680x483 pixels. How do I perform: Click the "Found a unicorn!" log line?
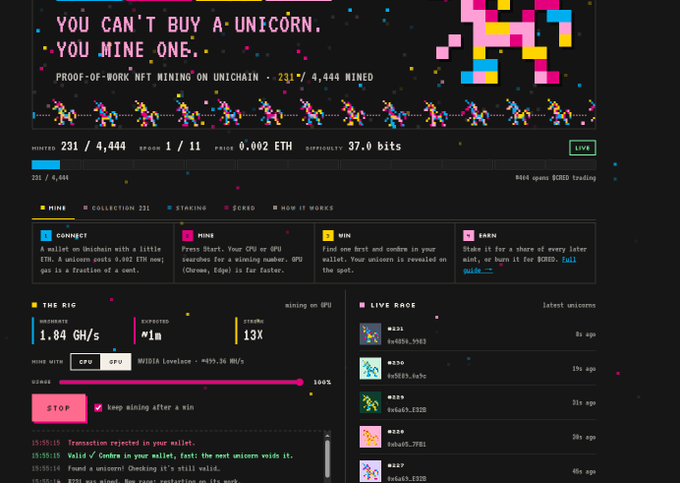pyautogui.click(x=144, y=468)
